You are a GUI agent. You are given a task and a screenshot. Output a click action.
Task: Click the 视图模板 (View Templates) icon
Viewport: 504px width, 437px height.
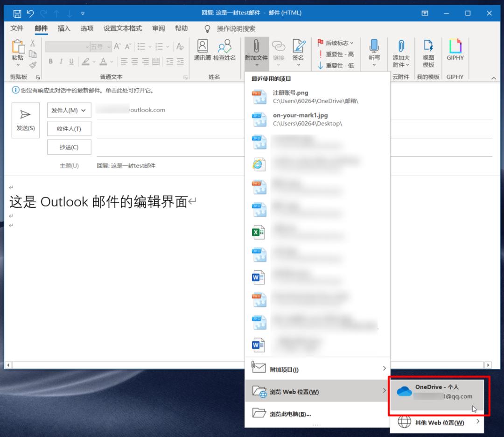click(x=428, y=52)
